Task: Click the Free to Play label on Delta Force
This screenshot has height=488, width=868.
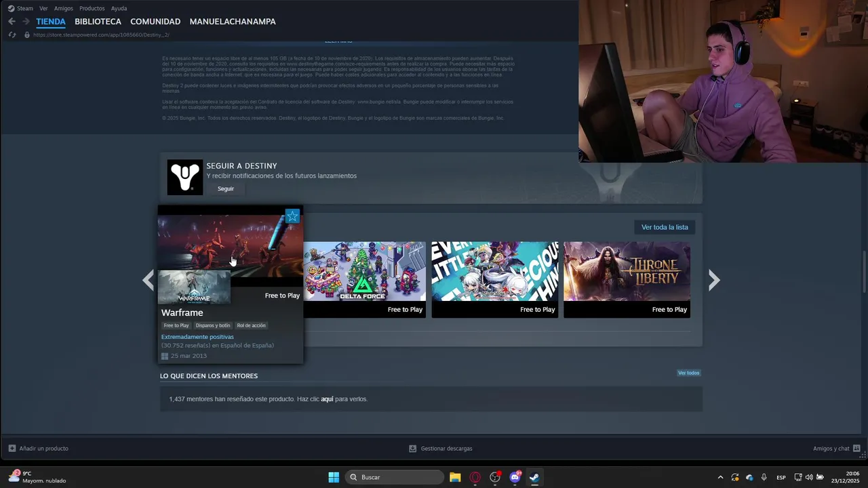Action: [x=405, y=310]
